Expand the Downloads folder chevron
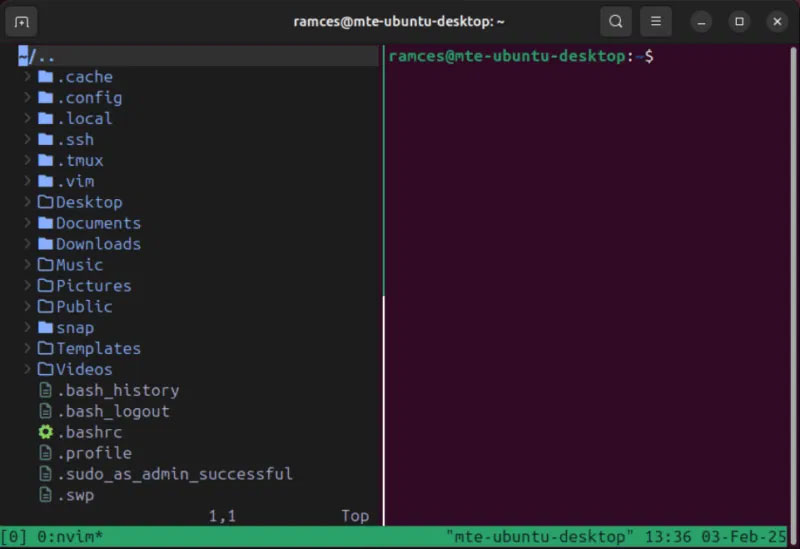Image resolution: width=800 pixels, height=549 pixels. coord(28,244)
